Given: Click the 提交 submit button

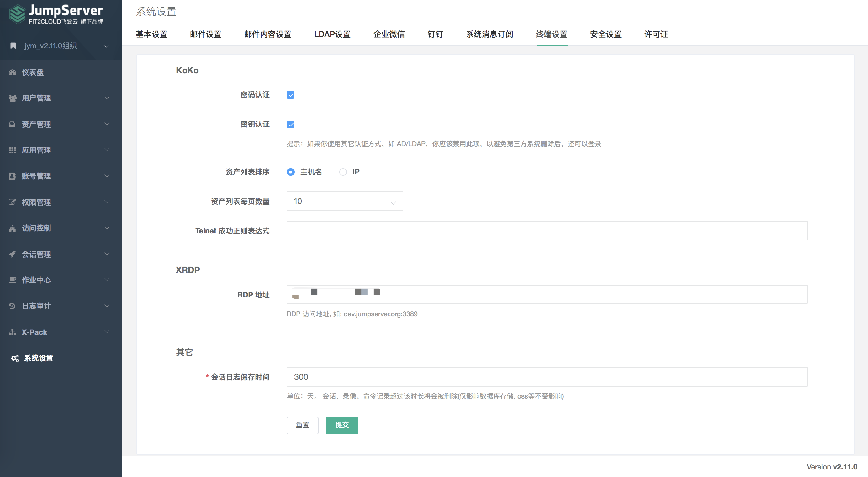Looking at the screenshot, I should click(x=342, y=425).
